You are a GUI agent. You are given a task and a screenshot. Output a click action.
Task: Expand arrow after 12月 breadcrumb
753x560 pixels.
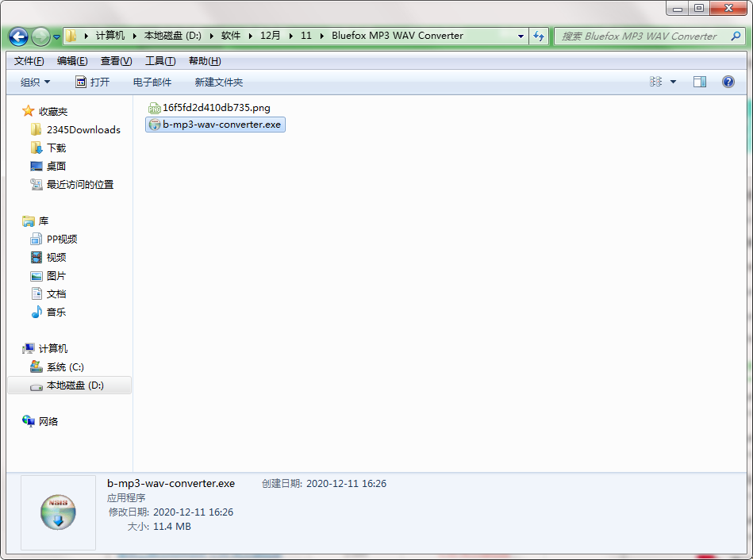point(290,36)
